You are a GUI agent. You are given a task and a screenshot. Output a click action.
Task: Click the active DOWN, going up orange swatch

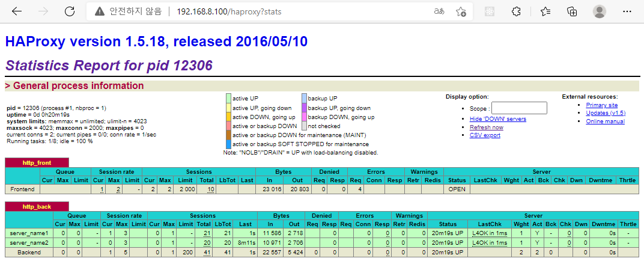tap(228, 117)
